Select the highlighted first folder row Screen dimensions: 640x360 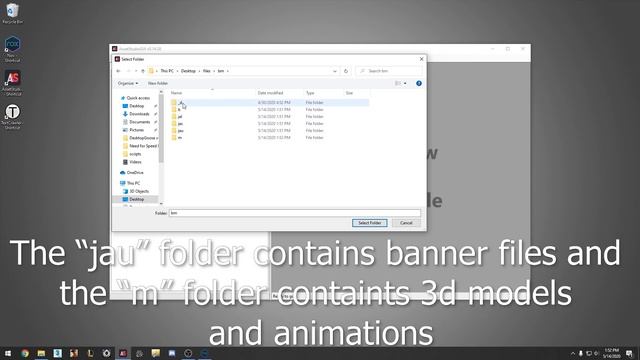point(269,102)
